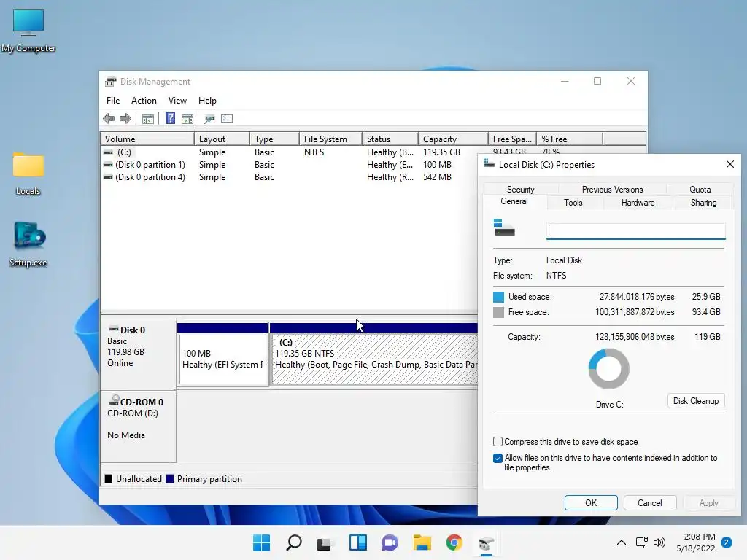The image size is (747, 560).
Task: Click the disk usage donut chart
Action: coord(609,368)
